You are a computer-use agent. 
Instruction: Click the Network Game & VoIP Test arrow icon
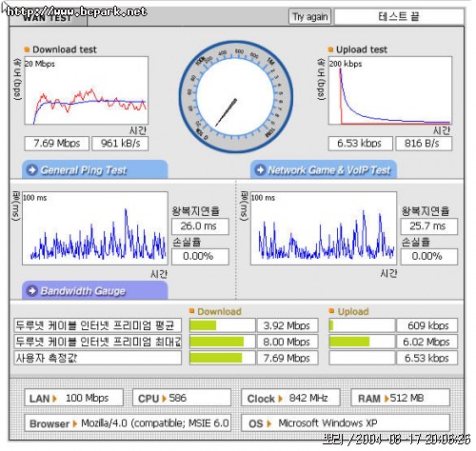click(x=260, y=170)
